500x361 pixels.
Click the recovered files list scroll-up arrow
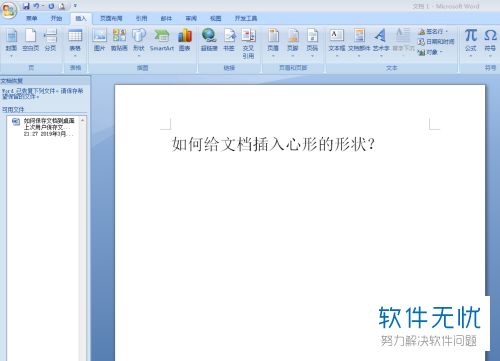82,120
